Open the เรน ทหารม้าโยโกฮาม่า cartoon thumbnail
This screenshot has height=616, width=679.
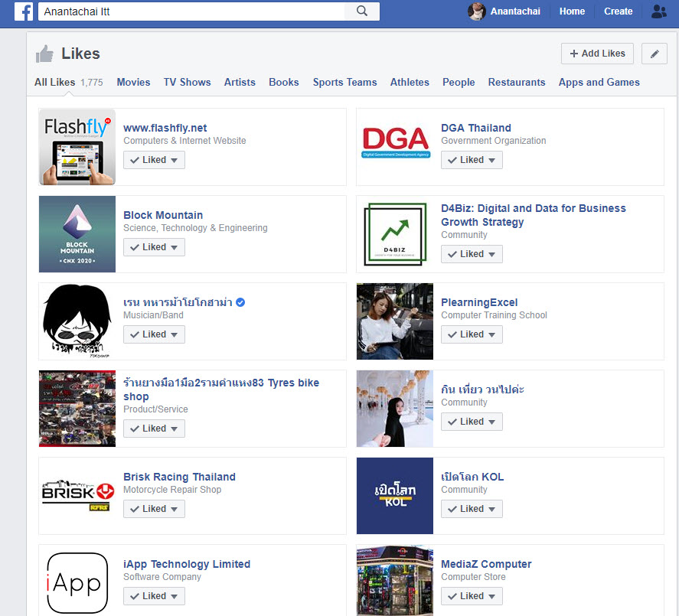[x=77, y=321]
